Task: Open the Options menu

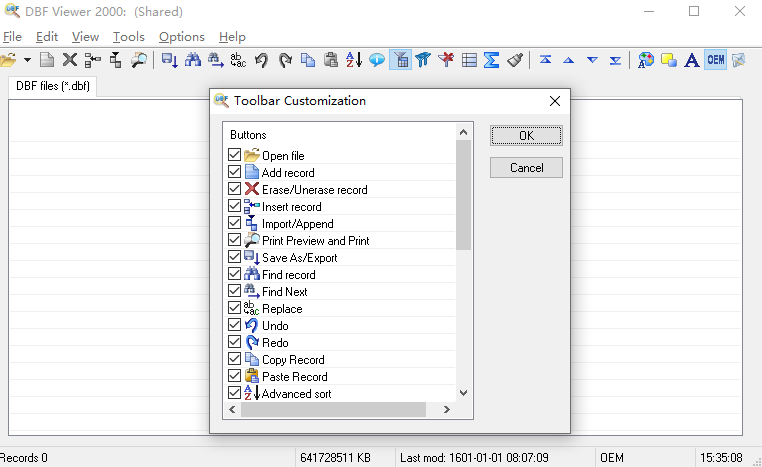Action: 181,37
